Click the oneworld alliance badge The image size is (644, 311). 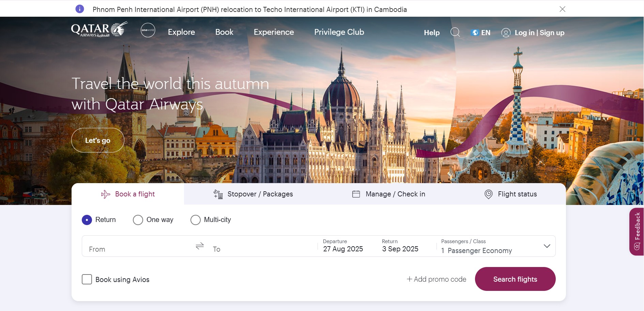148,30
